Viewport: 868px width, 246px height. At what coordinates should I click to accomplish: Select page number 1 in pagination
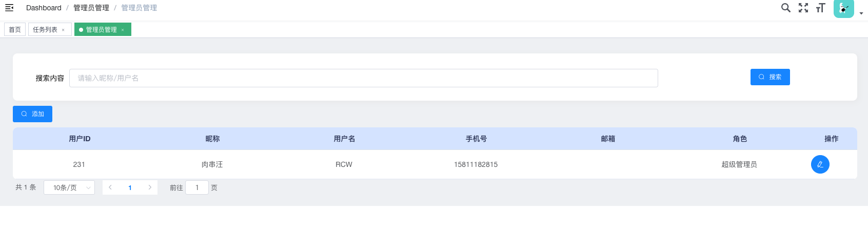point(130,187)
